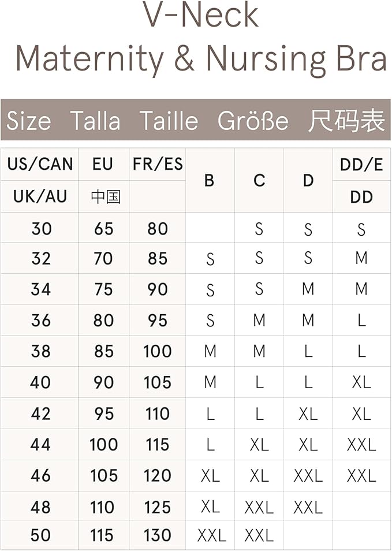
Task: Click the C cup column header
Action: click(259, 180)
